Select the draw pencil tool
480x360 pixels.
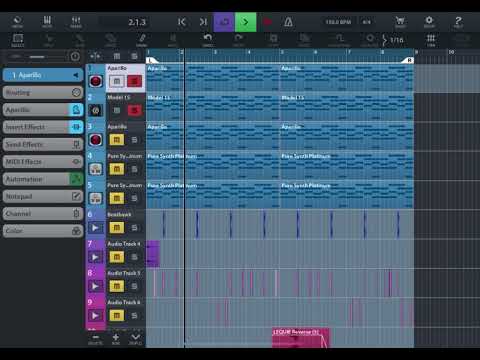tap(142, 40)
